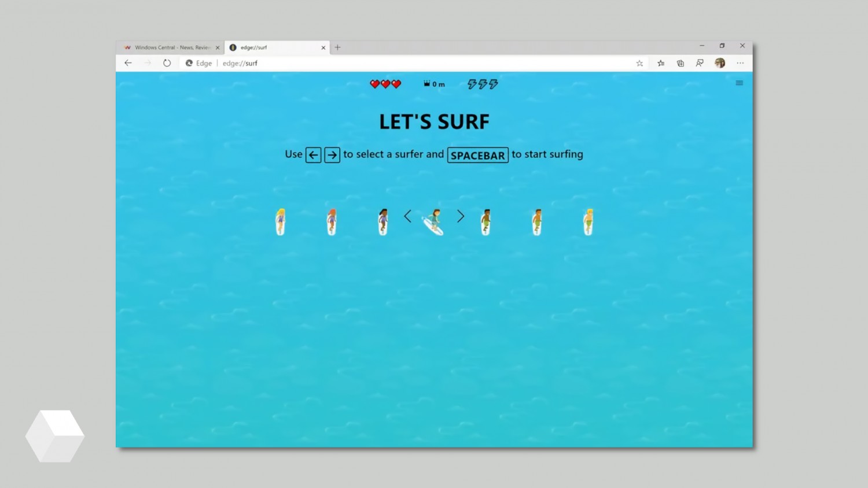
Task: Open the Collections icon
Action: [x=681, y=63]
